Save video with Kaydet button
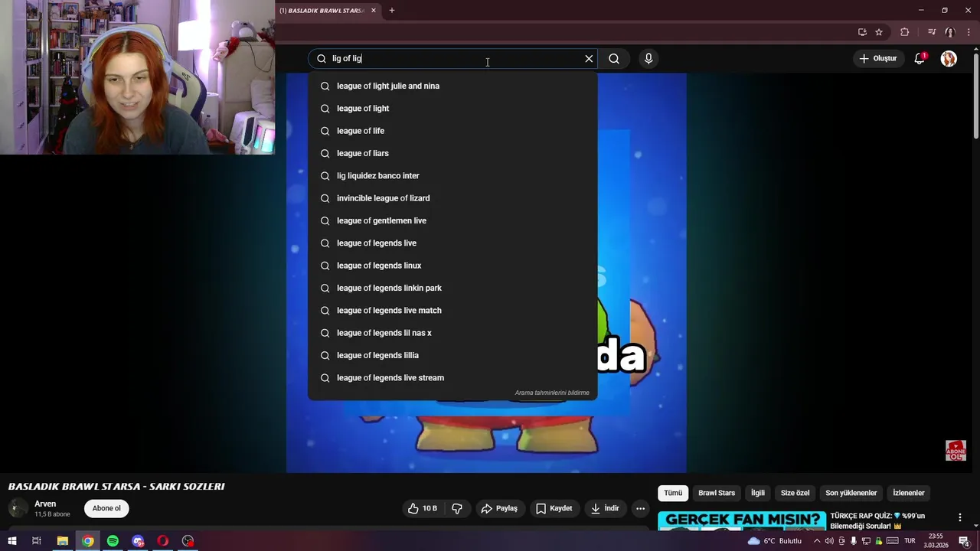Viewport: 980px width, 551px height. pos(554,508)
